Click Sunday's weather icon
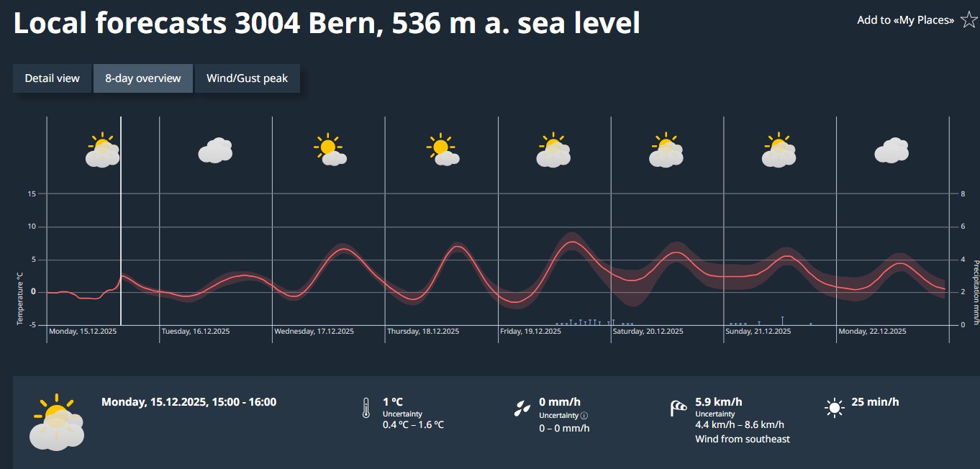The image size is (980, 469). (x=779, y=150)
